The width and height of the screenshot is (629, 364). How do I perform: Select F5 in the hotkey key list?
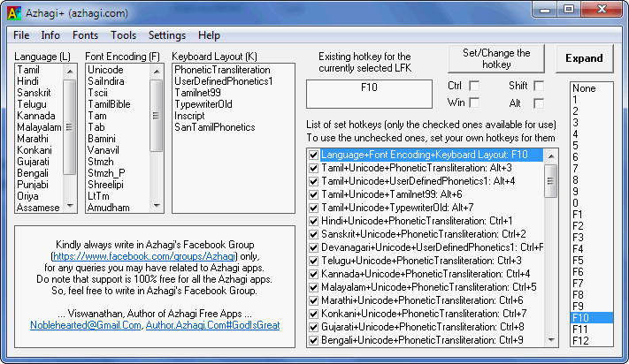591,261
